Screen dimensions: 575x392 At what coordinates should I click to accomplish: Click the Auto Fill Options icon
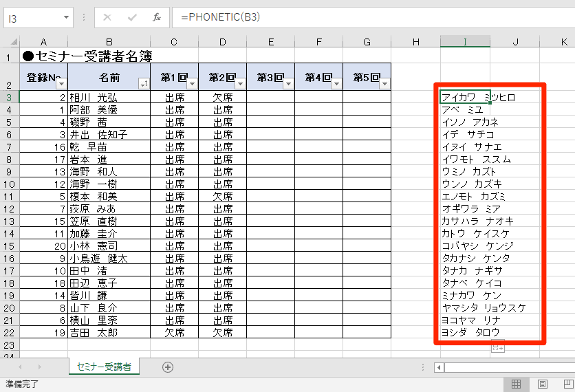(497, 349)
